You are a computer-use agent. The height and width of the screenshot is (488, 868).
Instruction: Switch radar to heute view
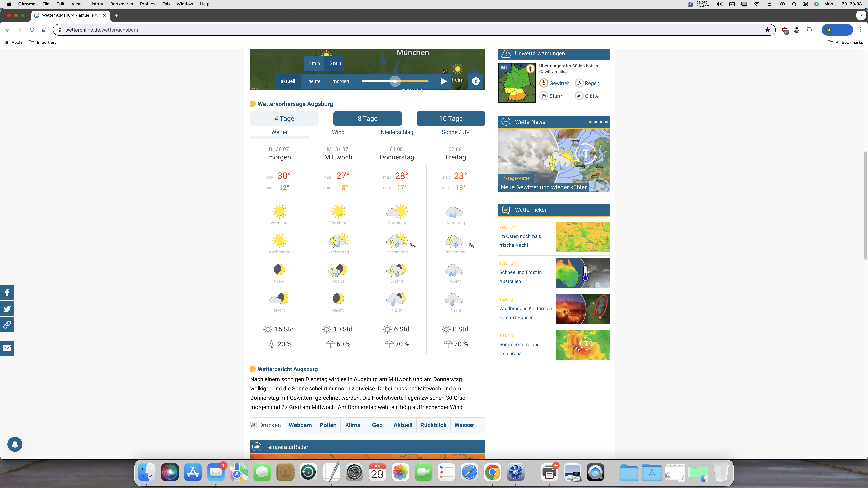tap(314, 81)
